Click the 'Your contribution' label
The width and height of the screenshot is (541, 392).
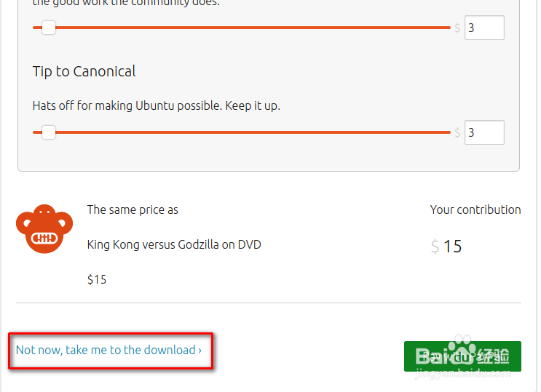pos(475,209)
